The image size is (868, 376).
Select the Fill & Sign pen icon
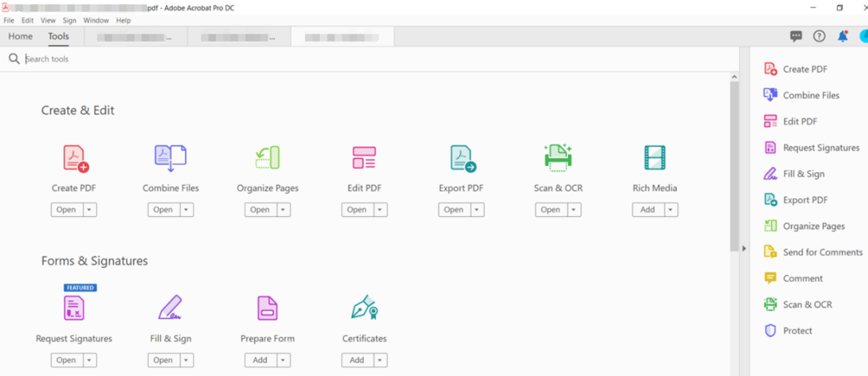(170, 308)
